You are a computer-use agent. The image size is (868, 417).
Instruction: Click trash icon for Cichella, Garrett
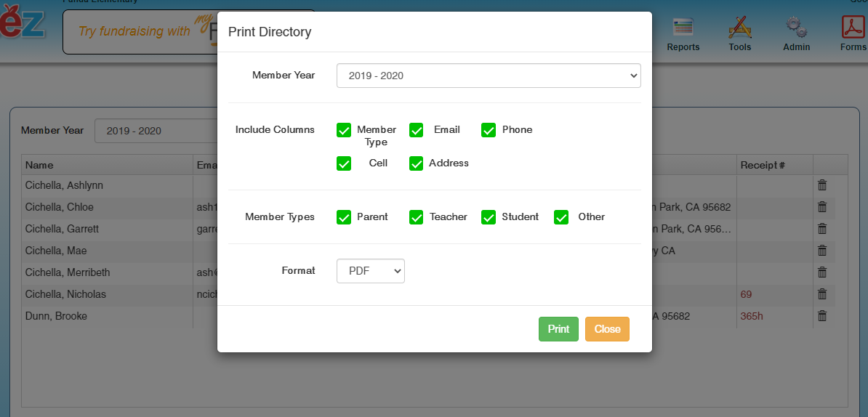[822, 229]
